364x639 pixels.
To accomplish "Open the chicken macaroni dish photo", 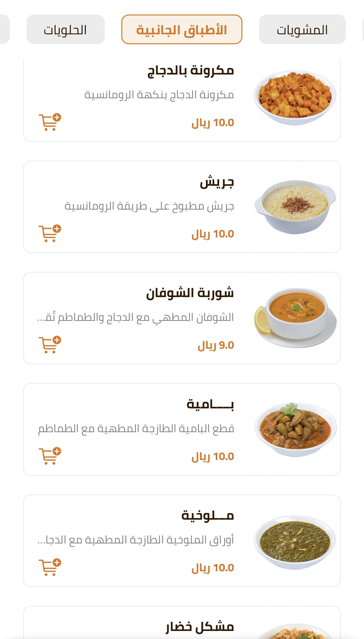I will [x=295, y=97].
